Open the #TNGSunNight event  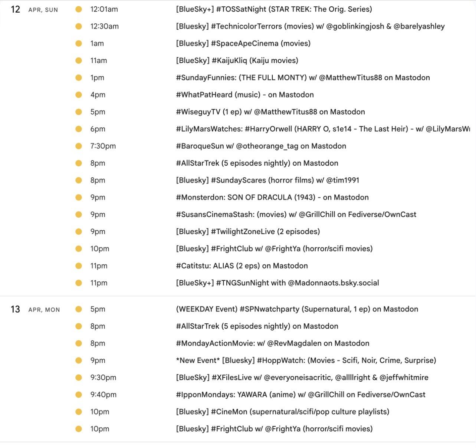(277, 283)
